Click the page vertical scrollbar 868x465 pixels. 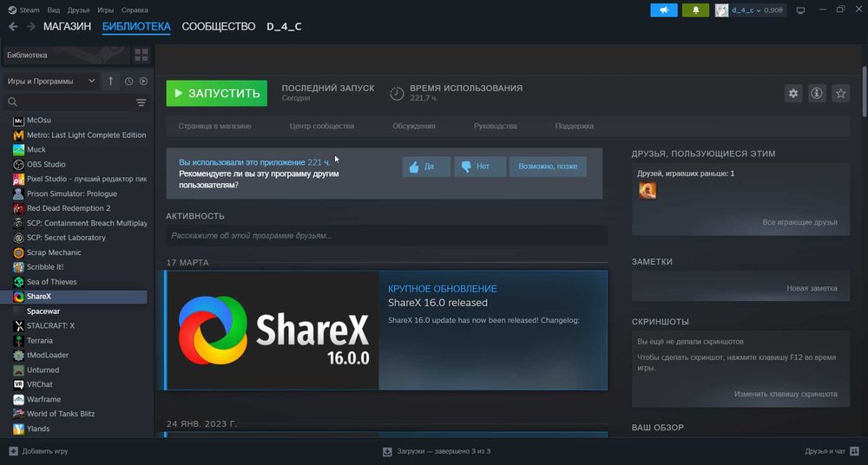point(865,91)
